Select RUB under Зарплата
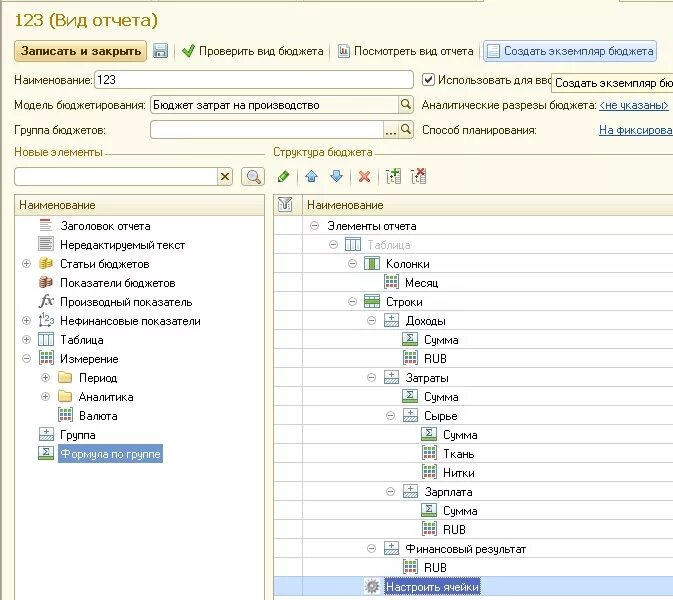Screen dimensions: 673x600 (454, 530)
